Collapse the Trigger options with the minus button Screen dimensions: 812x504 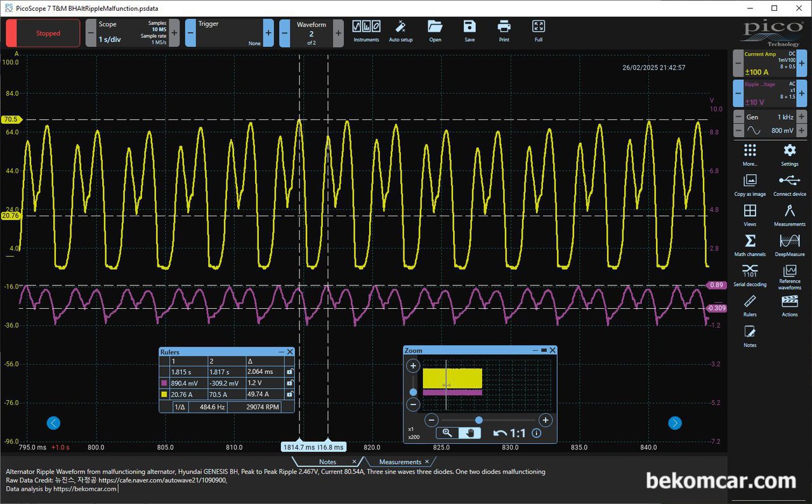(x=190, y=33)
